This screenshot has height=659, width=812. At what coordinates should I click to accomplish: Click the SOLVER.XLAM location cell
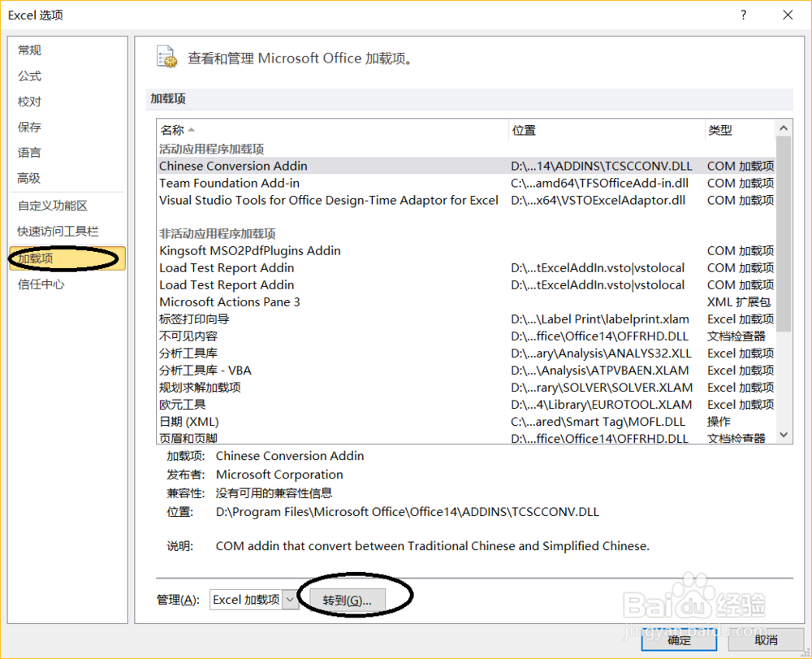(601, 388)
